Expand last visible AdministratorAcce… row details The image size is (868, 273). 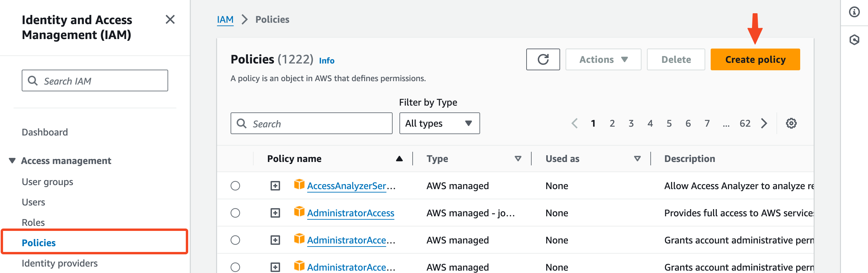(x=275, y=267)
